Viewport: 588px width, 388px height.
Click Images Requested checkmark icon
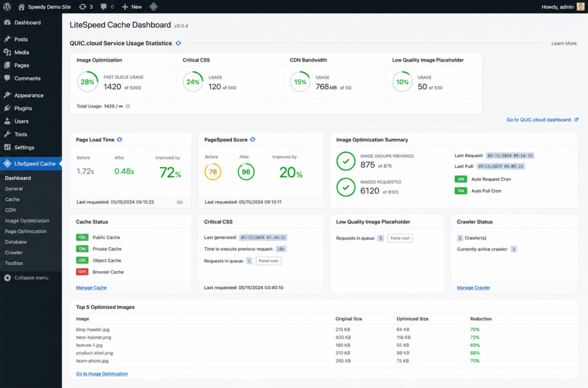(346, 187)
